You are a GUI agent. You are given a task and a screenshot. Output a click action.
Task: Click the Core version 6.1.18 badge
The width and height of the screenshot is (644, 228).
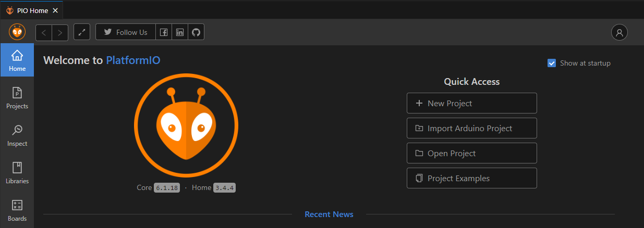(x=167, y=187)
